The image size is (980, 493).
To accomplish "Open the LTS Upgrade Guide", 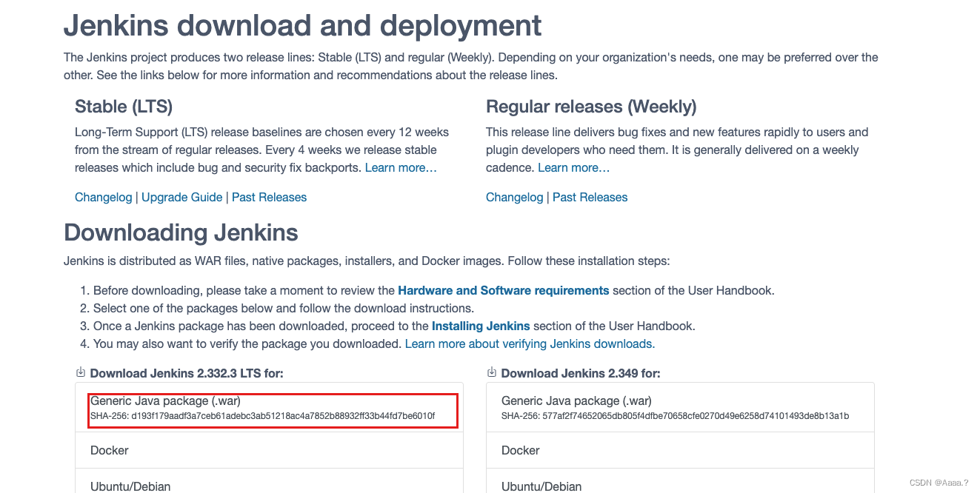I will click(182, 197).
